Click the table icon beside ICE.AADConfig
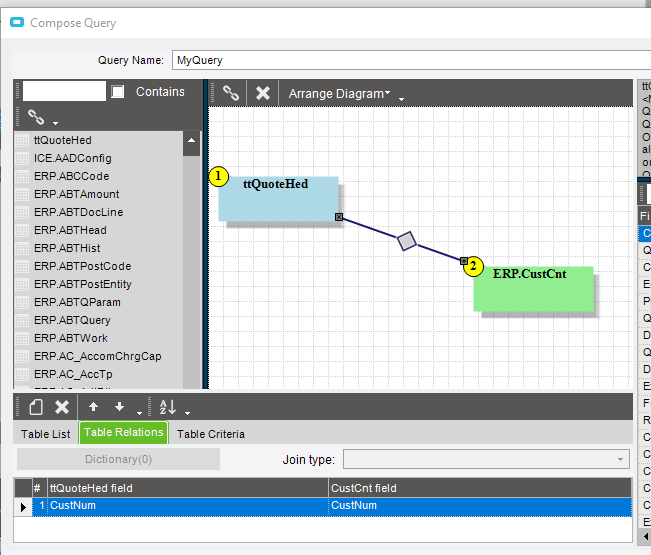Viewport: 651px width, 555px height. [22, 159]
